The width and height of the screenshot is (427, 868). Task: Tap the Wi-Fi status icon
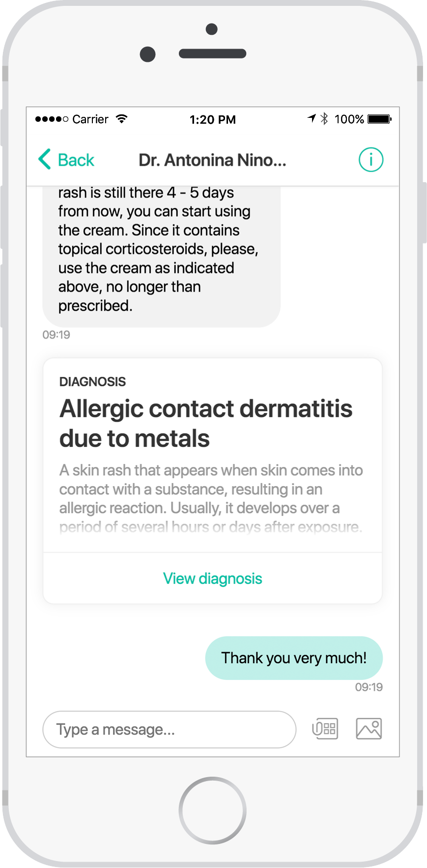(x=121, y=119)
